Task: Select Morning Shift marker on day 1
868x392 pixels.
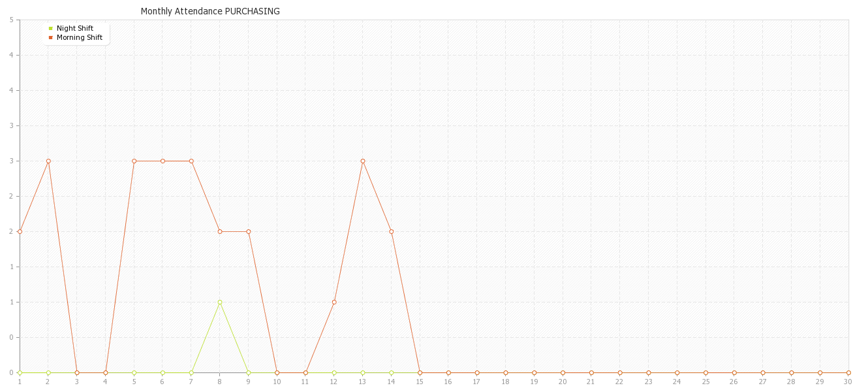Action: [x=20, y=231]
